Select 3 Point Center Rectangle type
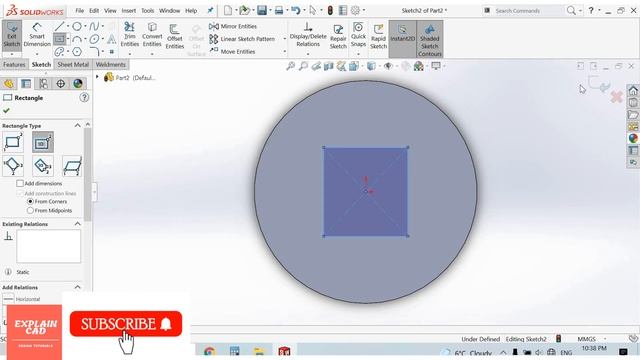The image size is (640, 360). 43,166
